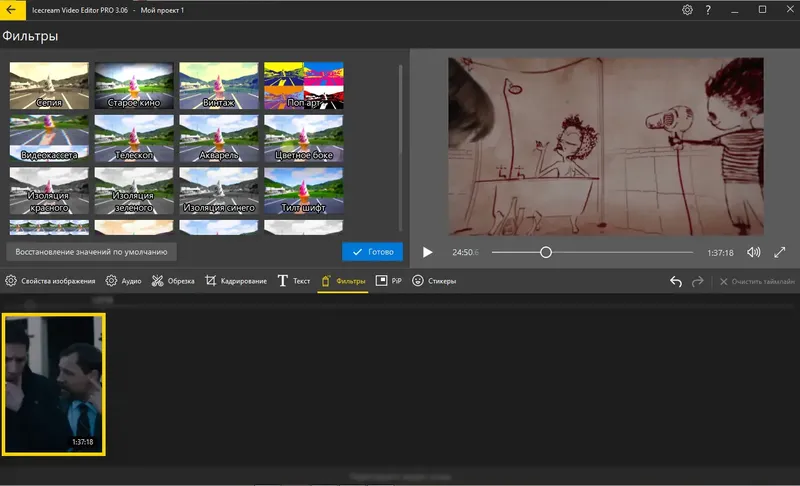Select the Винтаж filter thumbnail
This screenshot has height=486, width=800.
[x=218, y=85]
